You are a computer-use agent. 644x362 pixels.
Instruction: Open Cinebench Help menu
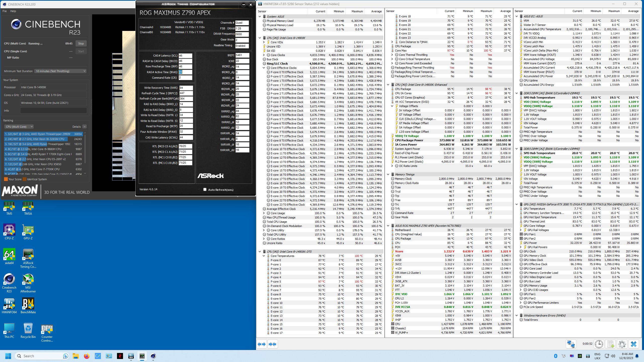pos(13,11)
